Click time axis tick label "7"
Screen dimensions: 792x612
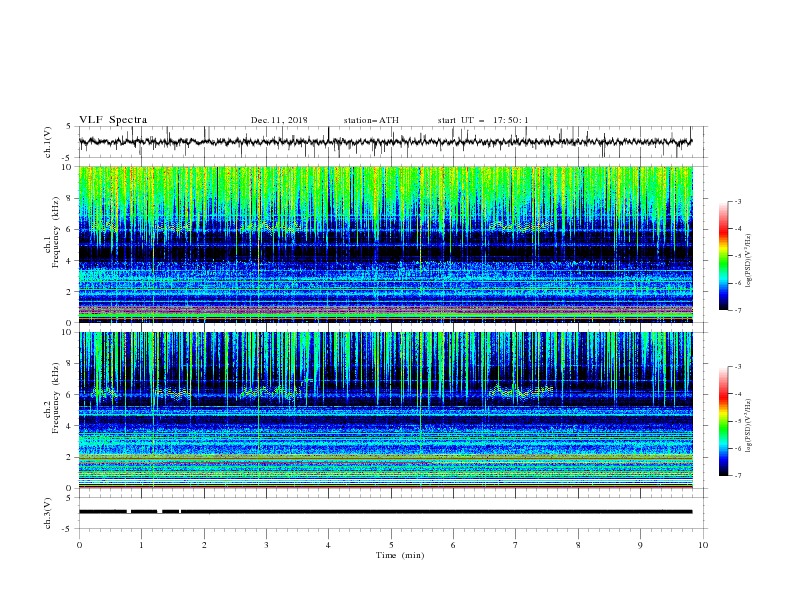[x=516, y=545]
